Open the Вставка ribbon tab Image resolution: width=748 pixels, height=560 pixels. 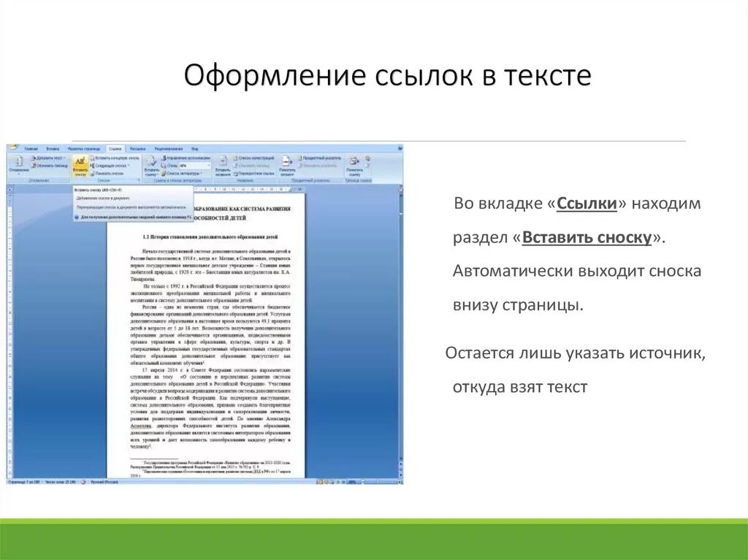(x=53, y=149)
